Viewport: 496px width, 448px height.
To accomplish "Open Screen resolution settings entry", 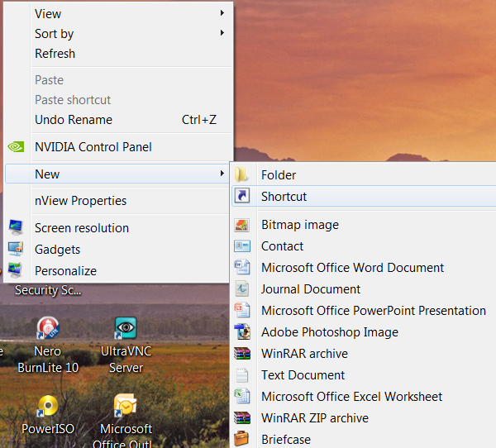I will pyautogui.click(x=117, y=228).
